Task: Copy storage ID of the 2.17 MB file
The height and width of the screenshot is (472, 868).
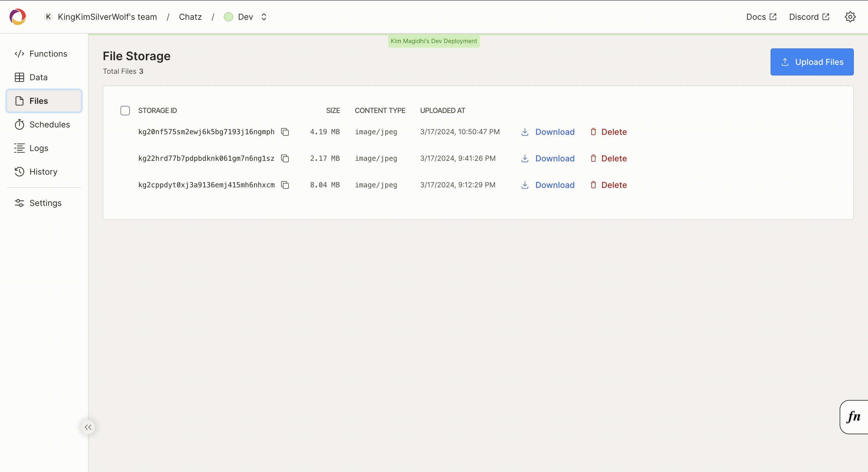Action: [x=285, y=159]
